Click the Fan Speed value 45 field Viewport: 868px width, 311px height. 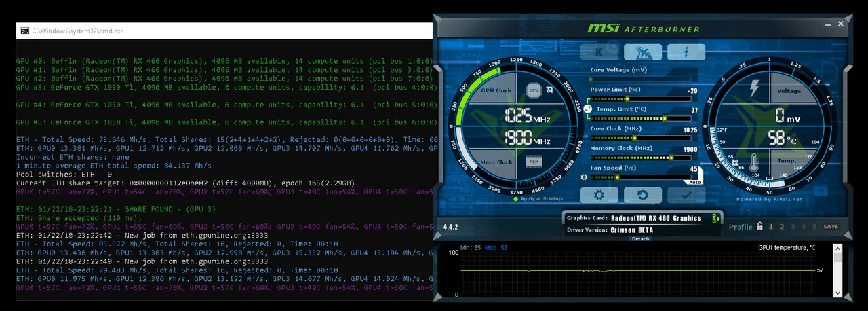pos(694,169)
